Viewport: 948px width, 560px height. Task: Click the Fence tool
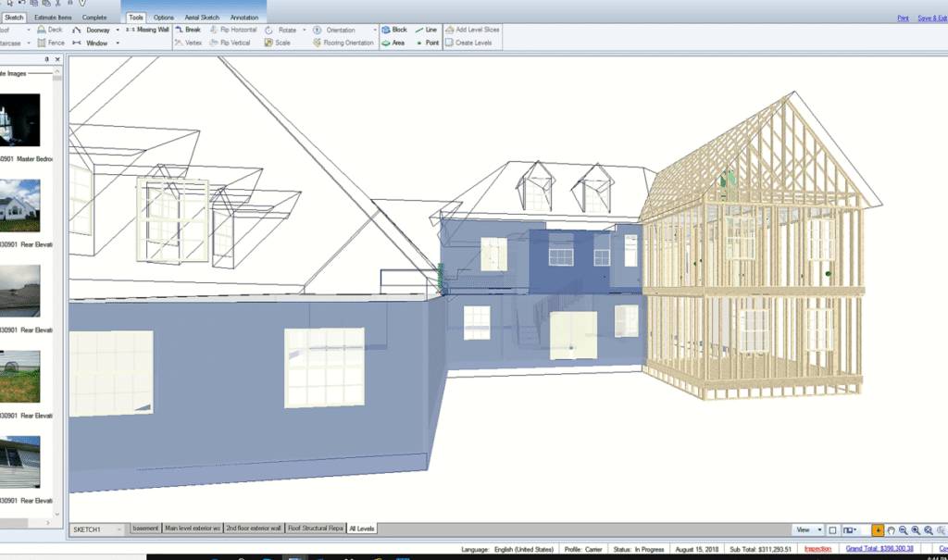click(x=50, y=43)
